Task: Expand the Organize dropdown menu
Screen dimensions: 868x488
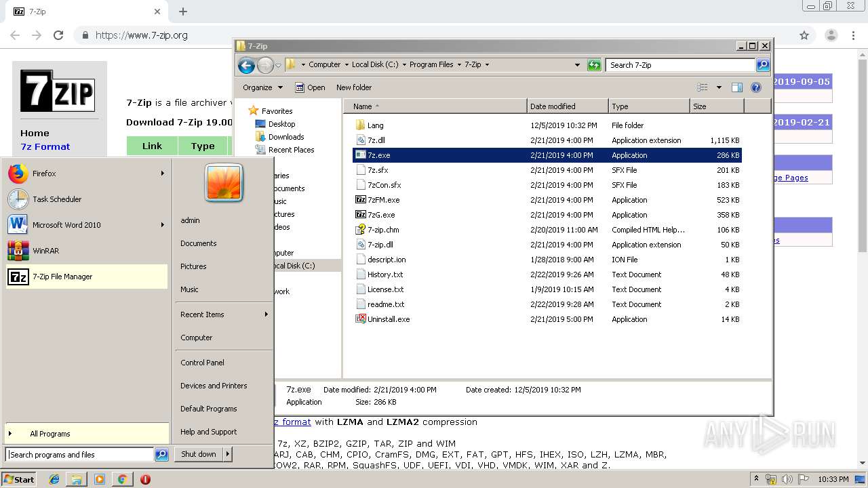Action: click(x=263, y=87)
